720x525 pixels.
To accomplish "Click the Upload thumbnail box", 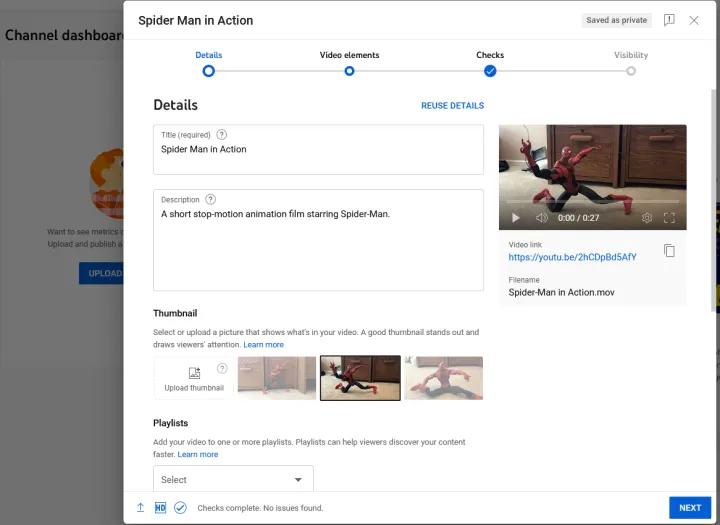I will (194, 378).
